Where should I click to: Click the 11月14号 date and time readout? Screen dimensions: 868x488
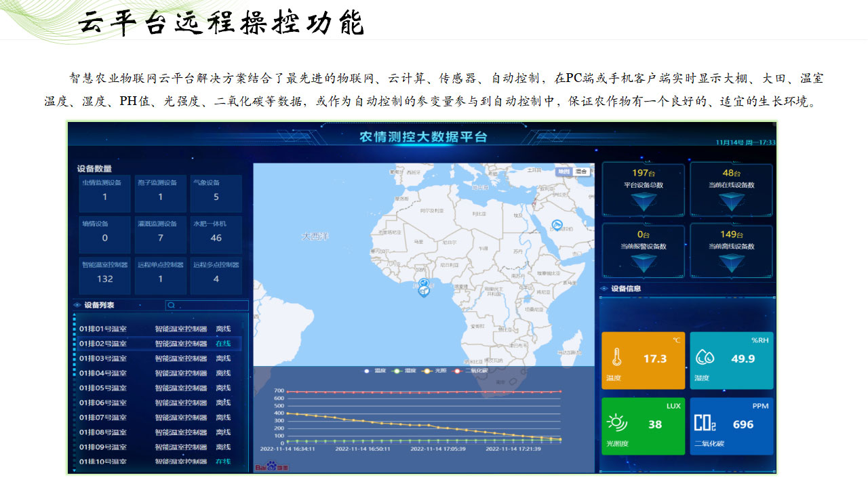(746, 143)
